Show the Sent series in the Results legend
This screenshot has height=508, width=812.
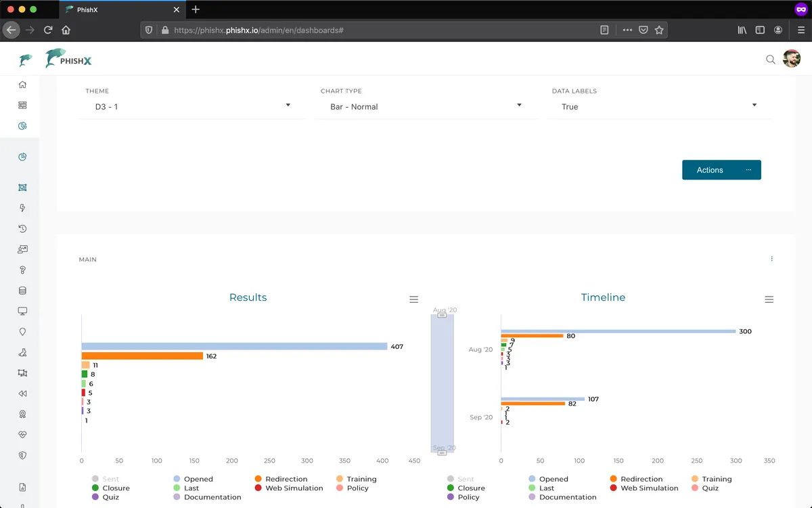click(105, 479)
